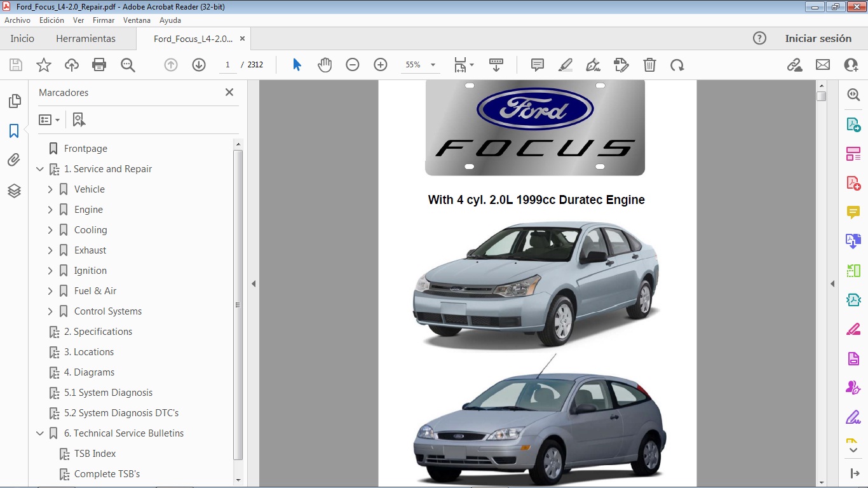The image size is (868, 488).
Task: Print the repair manual
Action: 99,64
